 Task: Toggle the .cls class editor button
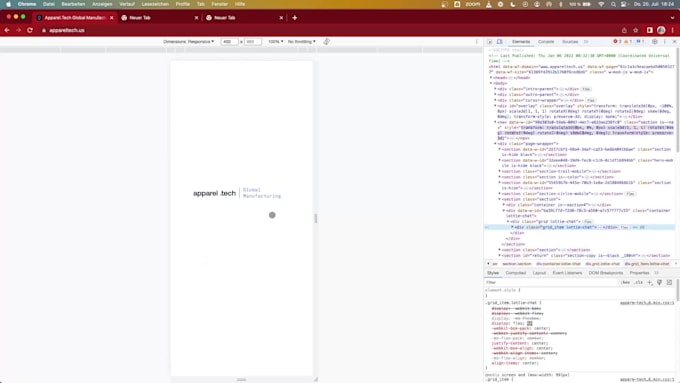[x=638, y=282]
